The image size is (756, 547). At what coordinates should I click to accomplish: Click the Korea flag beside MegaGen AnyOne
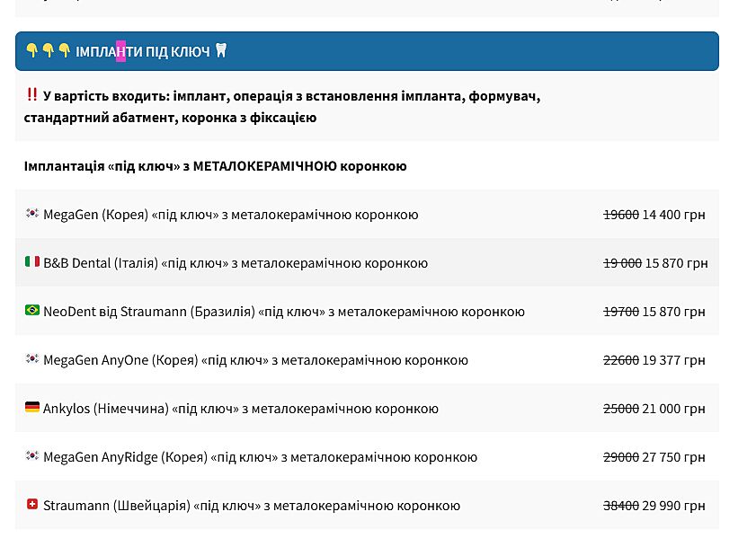tap(32, 359)
